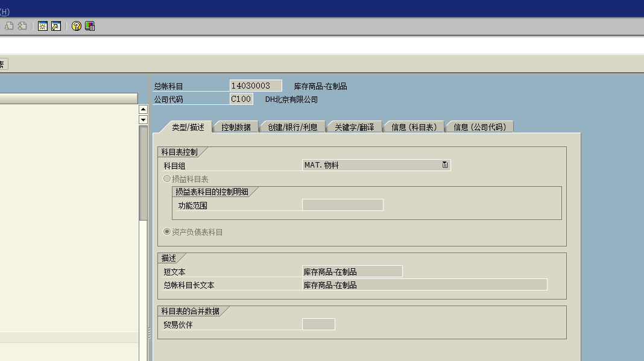The height and width of the screenshot is (361, 644).
Task: Click the left panel scroll down arrow
Action: click(143, 120)
